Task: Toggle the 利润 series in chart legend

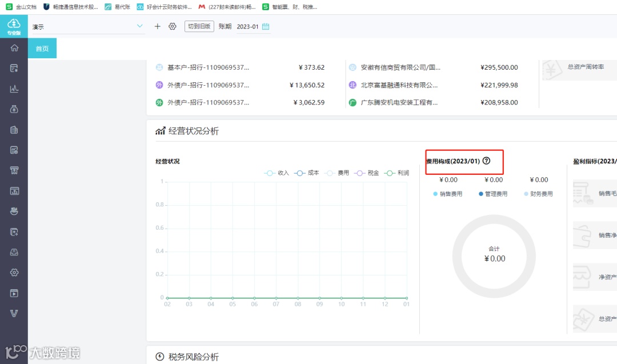Action: click(x=396, y=173)
